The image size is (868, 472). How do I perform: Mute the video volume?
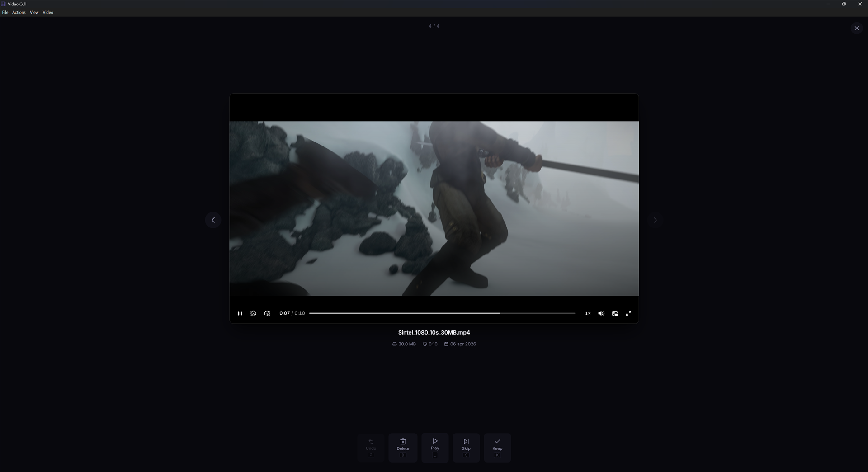(601, 313)
